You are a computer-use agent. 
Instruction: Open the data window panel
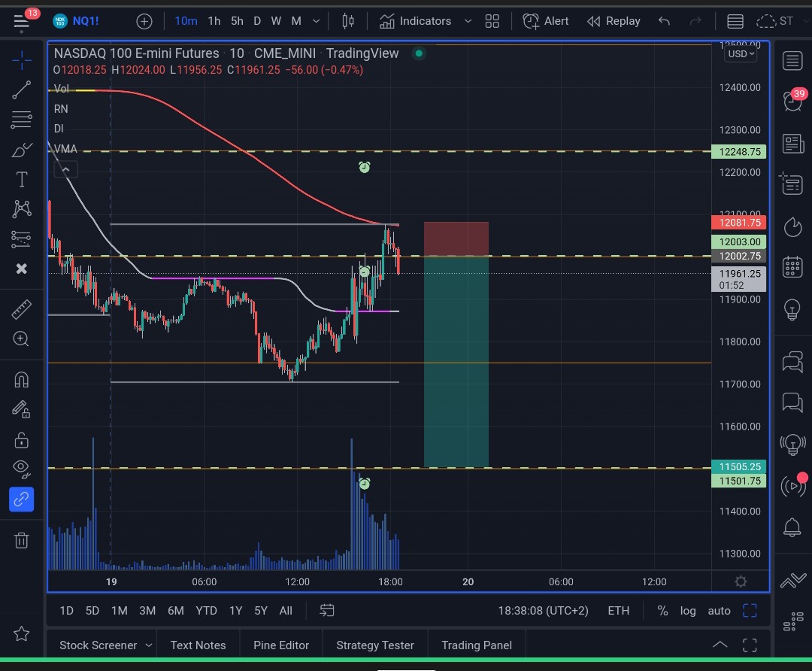tap(791, 184)
